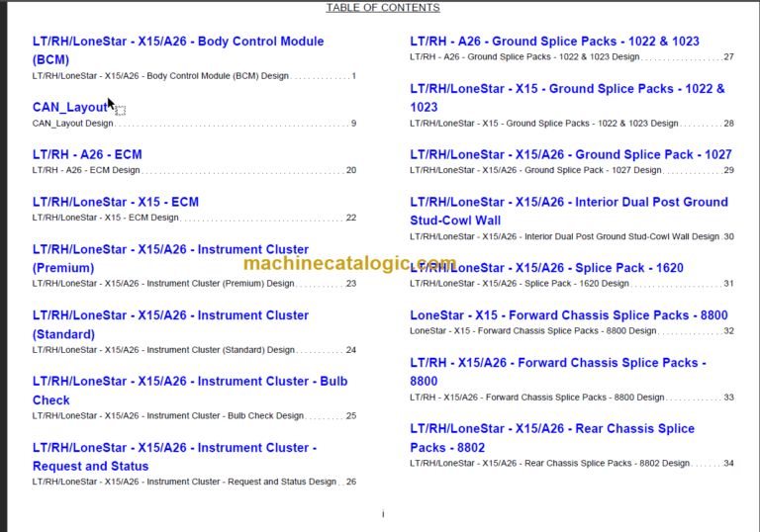This screenshot has width=760, height=532.
Task: Click the 'CAN_Layout Design' entry line
Action: tap(194, 124)
